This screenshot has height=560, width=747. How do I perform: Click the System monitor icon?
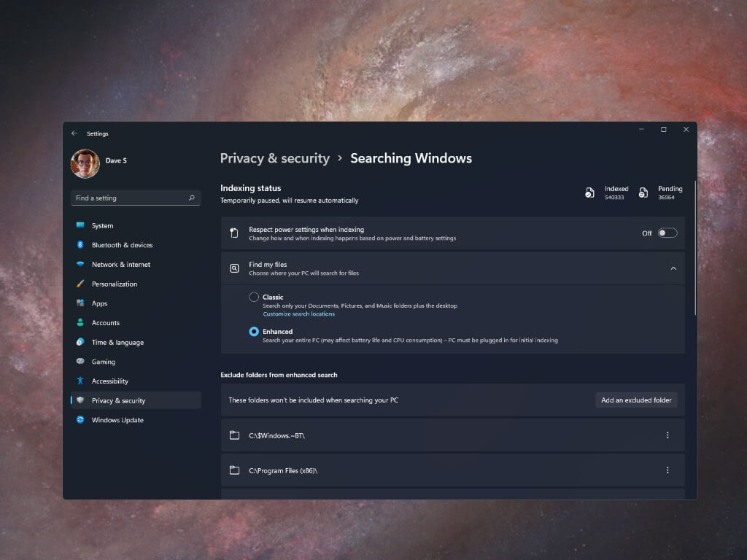click(80, 225)
